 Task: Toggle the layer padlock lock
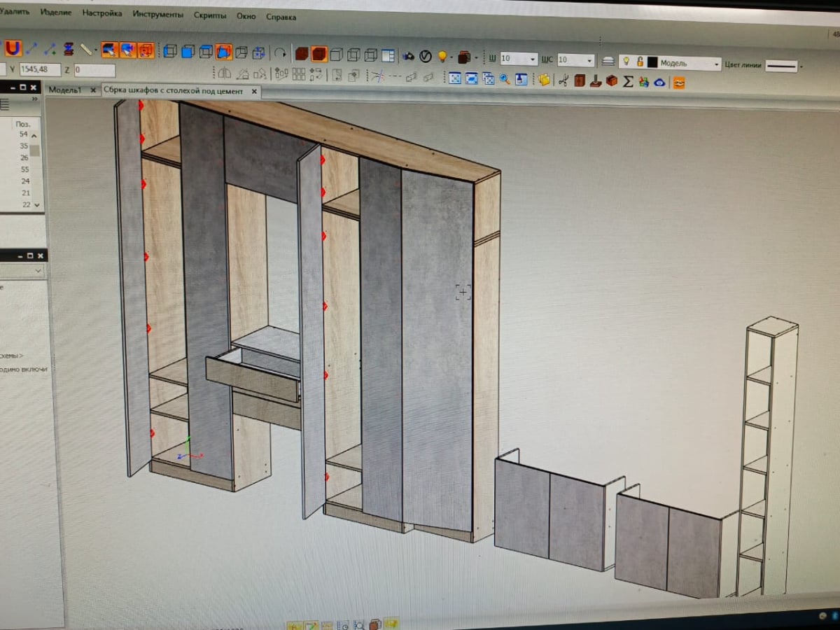(640, 62)
